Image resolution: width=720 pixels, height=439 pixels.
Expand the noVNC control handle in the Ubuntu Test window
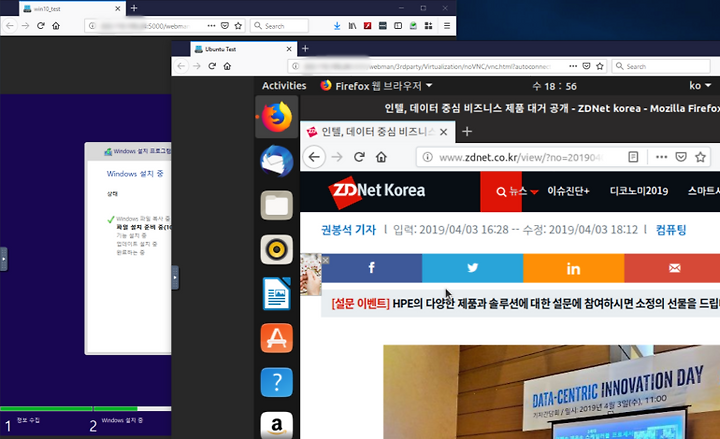(x=175, y=277)
